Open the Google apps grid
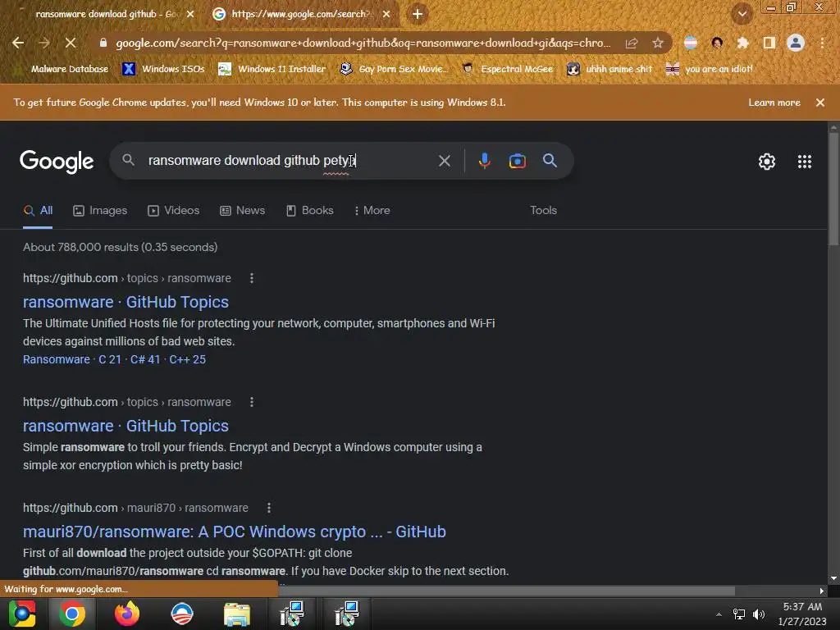This screenshot has height=630, width=840. click(x=805, y=162)
